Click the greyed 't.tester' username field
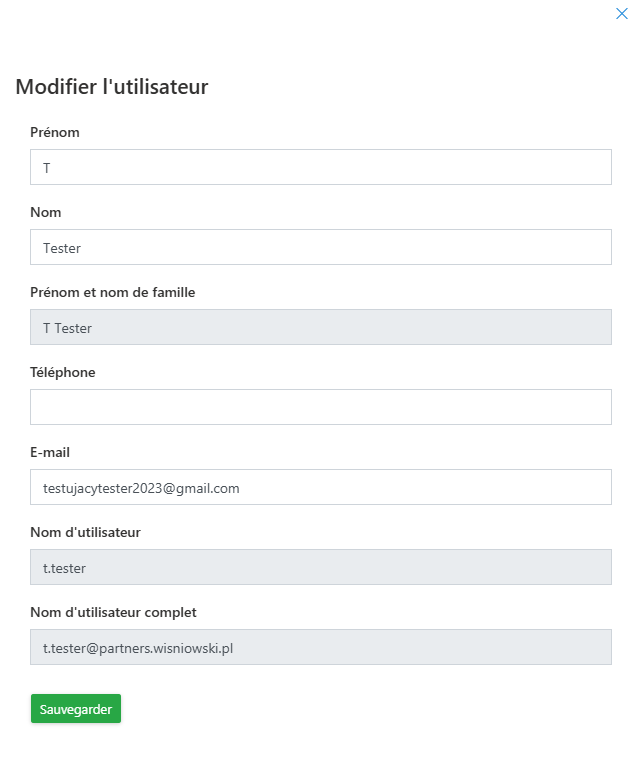The width and height of the screenshot is (640, 776). [x=320, y=568]
